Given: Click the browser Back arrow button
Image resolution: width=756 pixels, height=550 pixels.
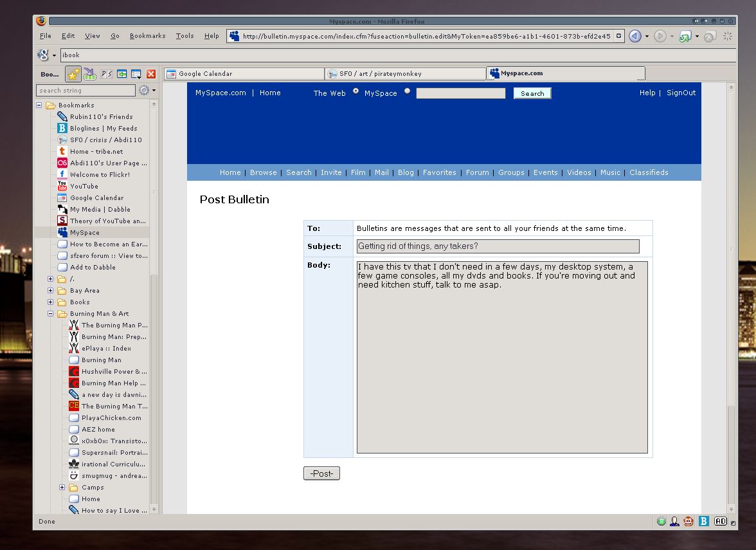Looking at the screenshot, I should (634, 37).
